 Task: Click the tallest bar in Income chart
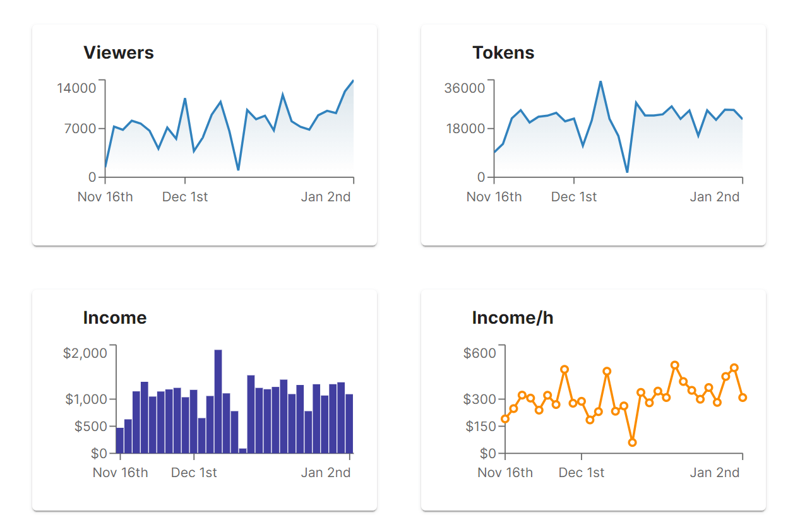(218, 401)
